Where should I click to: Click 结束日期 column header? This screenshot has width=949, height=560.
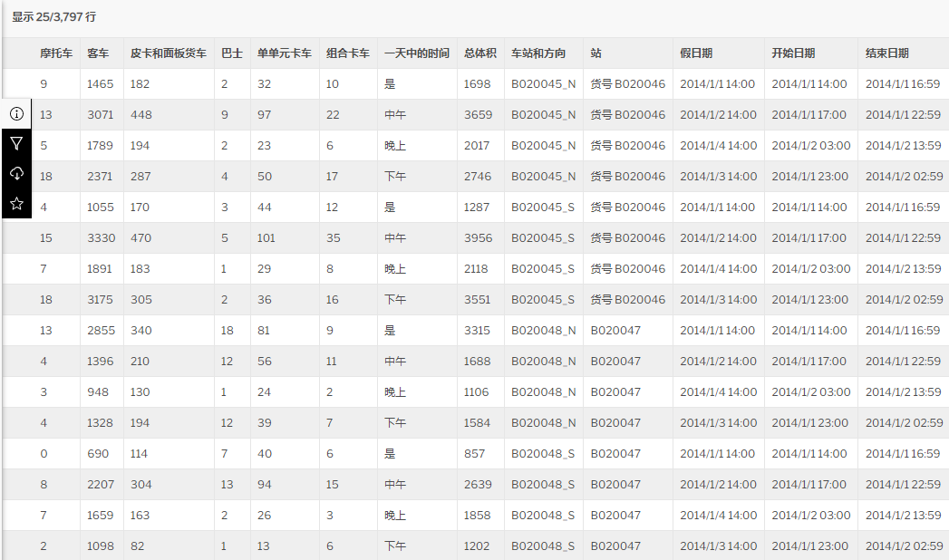887,53
